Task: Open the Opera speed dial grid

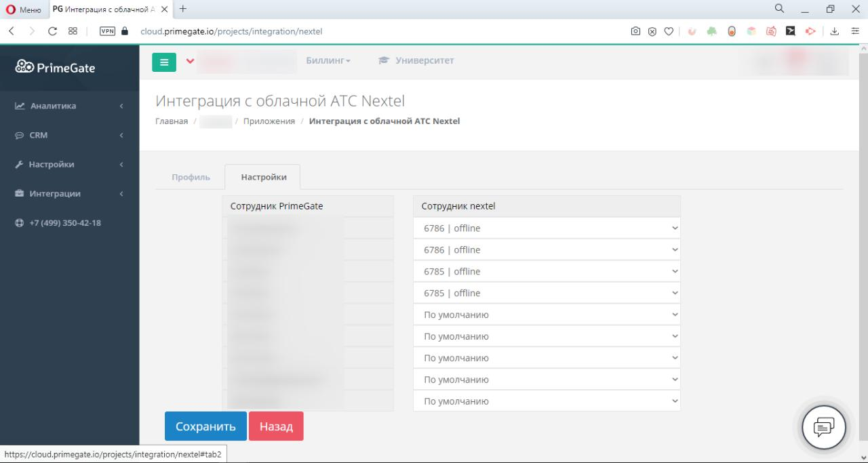Action: [x=73, y=31]
